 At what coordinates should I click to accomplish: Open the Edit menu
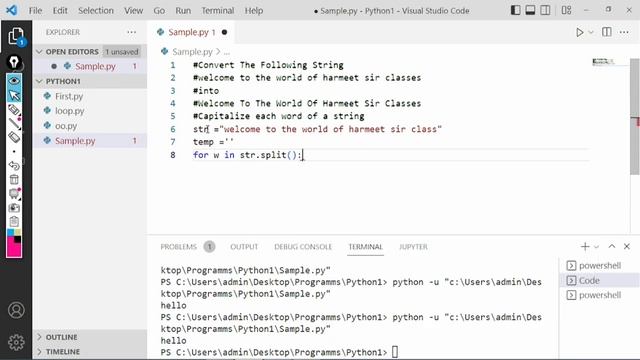point(60,11)
